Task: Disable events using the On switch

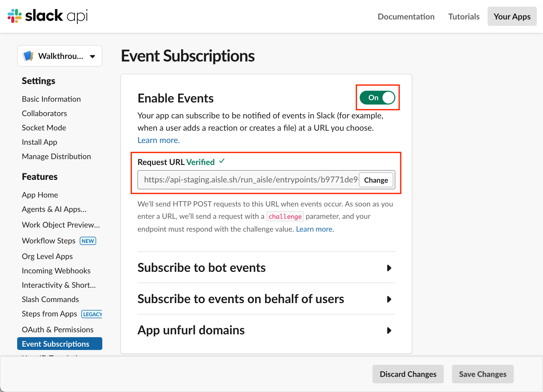Action: [377, 98]
